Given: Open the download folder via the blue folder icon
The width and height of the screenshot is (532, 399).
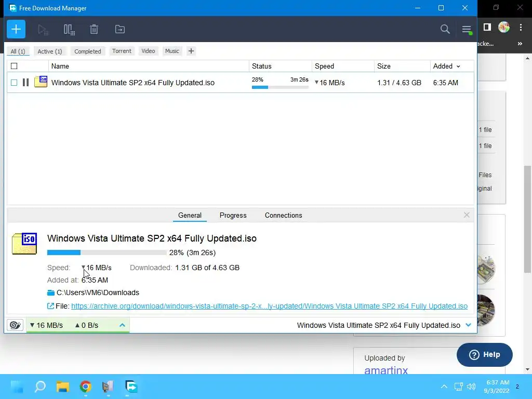Looking at the screenshot, I should coord(51,292).
